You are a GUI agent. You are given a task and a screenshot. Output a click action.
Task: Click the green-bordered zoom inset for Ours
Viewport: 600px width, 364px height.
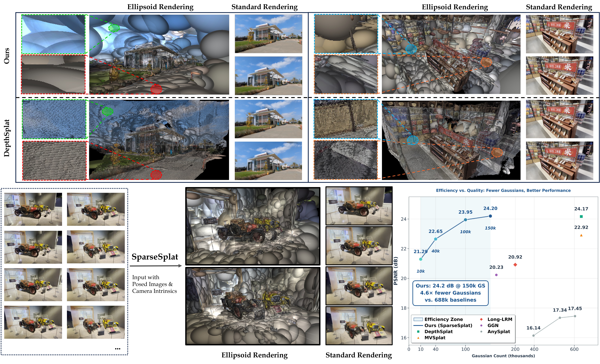53,34
